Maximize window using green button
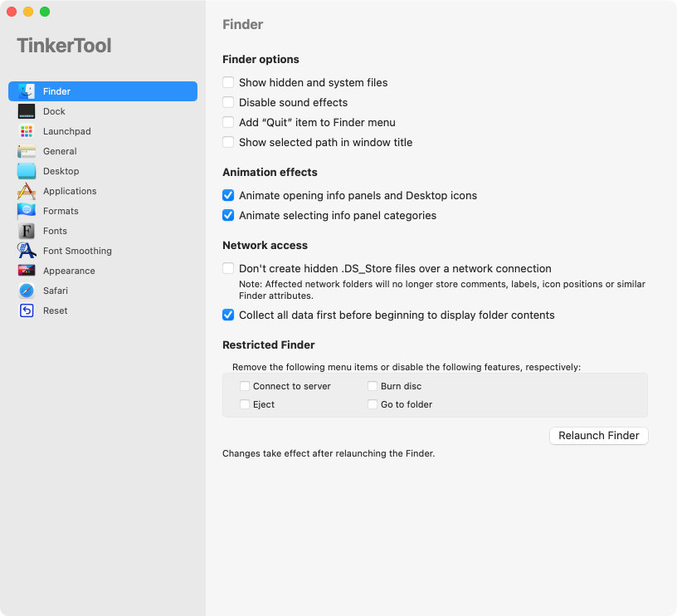This screenshot has height=616, width=677. coord(45,12)
